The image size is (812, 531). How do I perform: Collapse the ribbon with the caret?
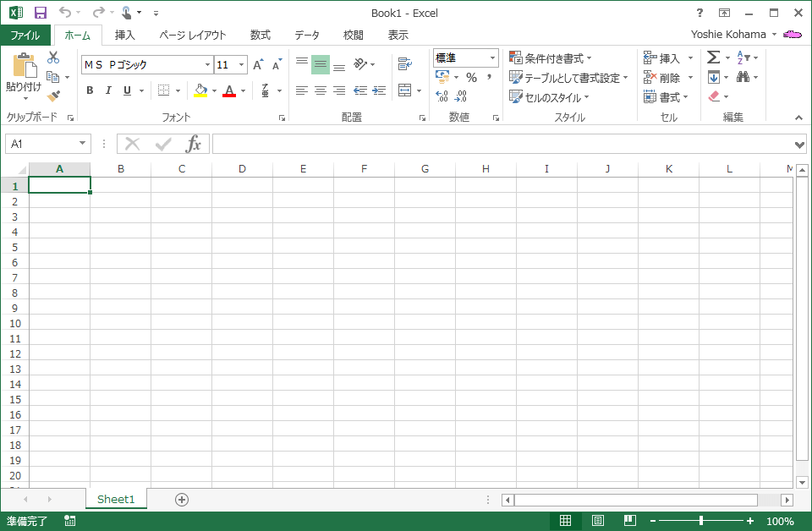pyautogui.click(x=799, y=118)
